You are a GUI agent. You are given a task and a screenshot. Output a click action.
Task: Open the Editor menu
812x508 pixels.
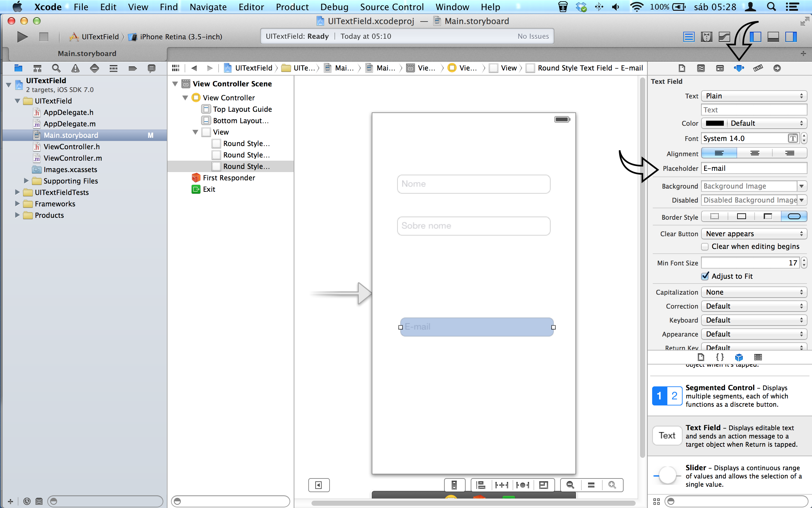click(251, 7)
